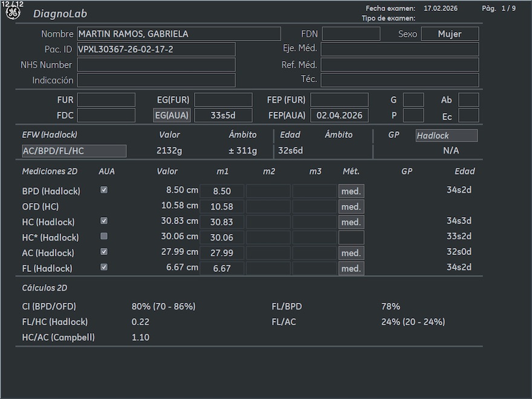Toggle the FL (Hadlock) AUA checkbox

(x=104, y=267)
